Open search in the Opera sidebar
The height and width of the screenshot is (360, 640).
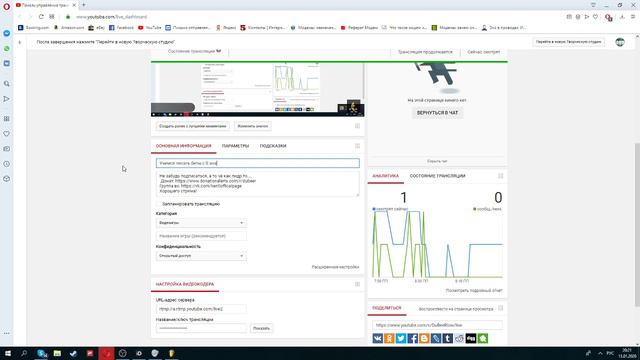[7, 83]
